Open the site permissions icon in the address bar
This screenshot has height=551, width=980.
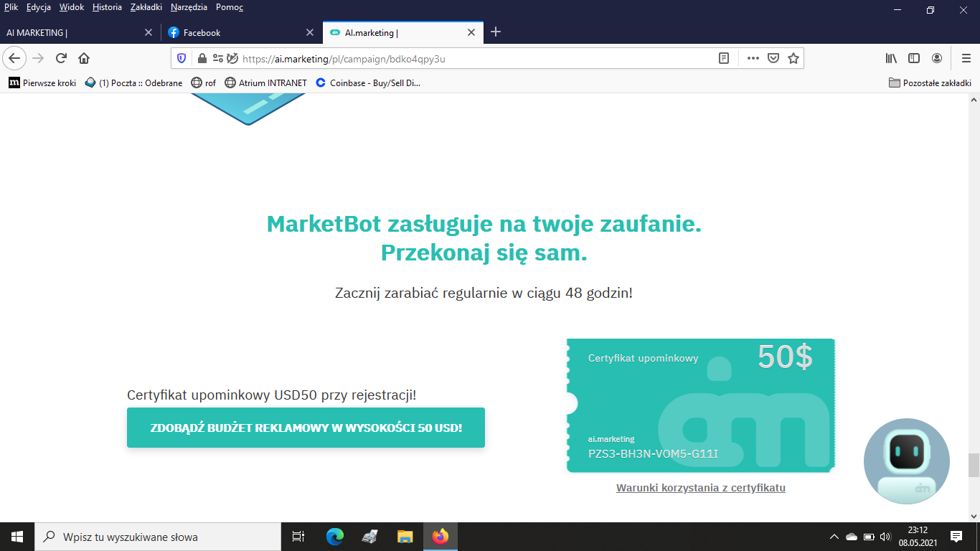coord(218,59)
